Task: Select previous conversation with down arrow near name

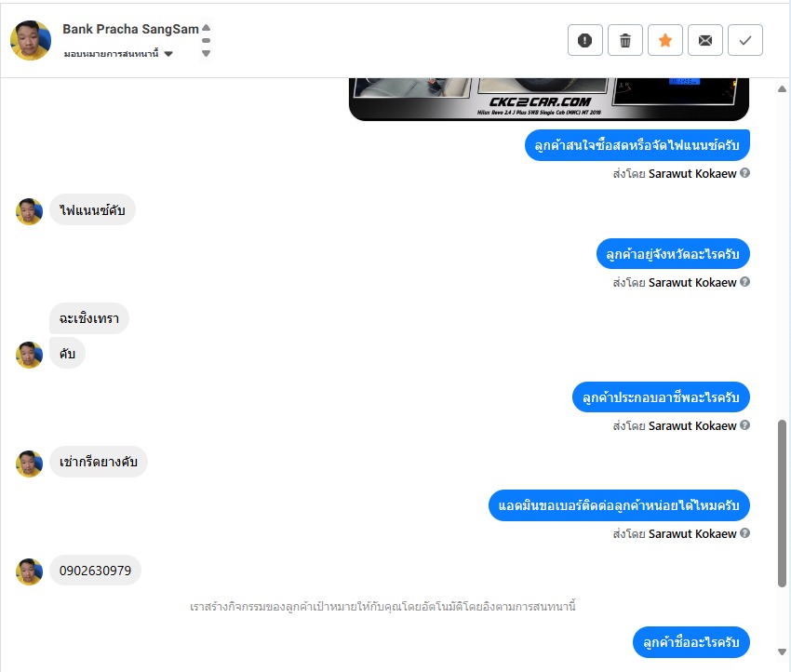Action: click(206, 53)
